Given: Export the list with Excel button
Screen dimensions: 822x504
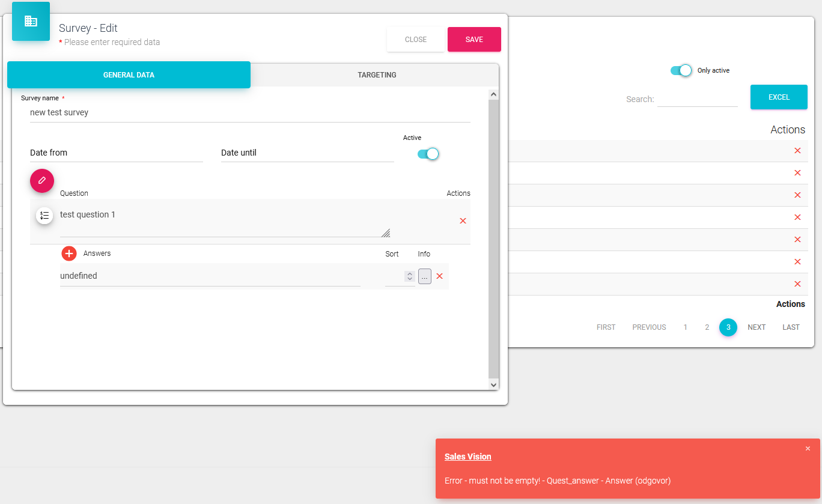Looking at the screenshot, I should point(778,97).
